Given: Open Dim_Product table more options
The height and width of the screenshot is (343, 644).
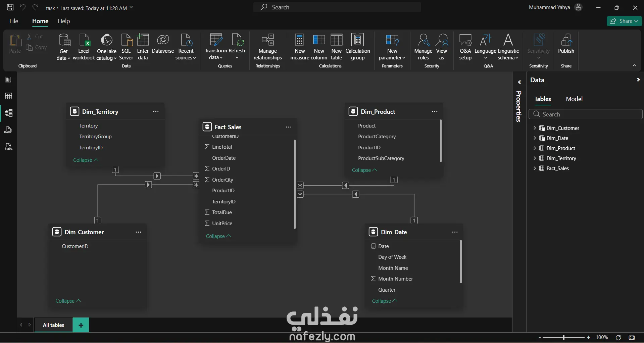Looking at the screenshot, I should (435, 112).
